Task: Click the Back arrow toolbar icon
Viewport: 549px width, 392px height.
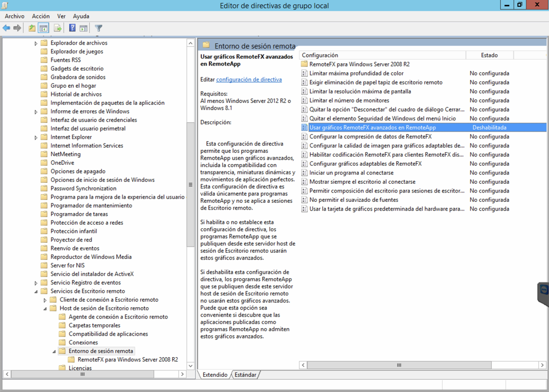Action: click(x=6, y=28)
